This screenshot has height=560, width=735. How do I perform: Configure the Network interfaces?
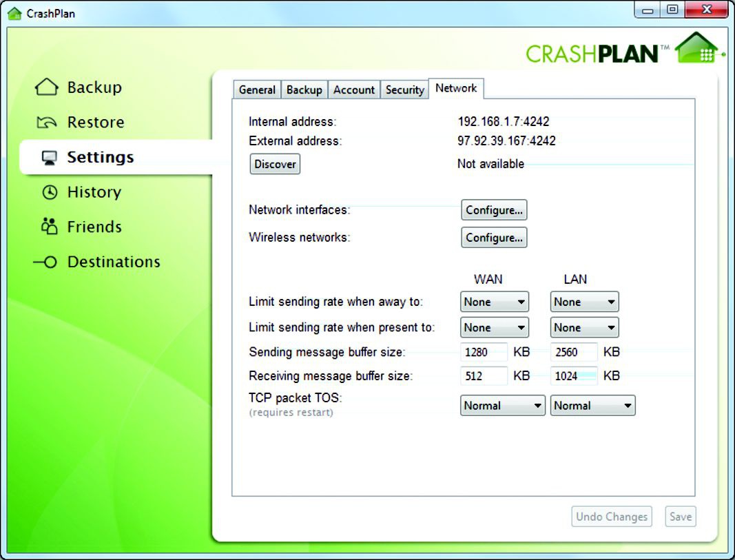[494, 210]
